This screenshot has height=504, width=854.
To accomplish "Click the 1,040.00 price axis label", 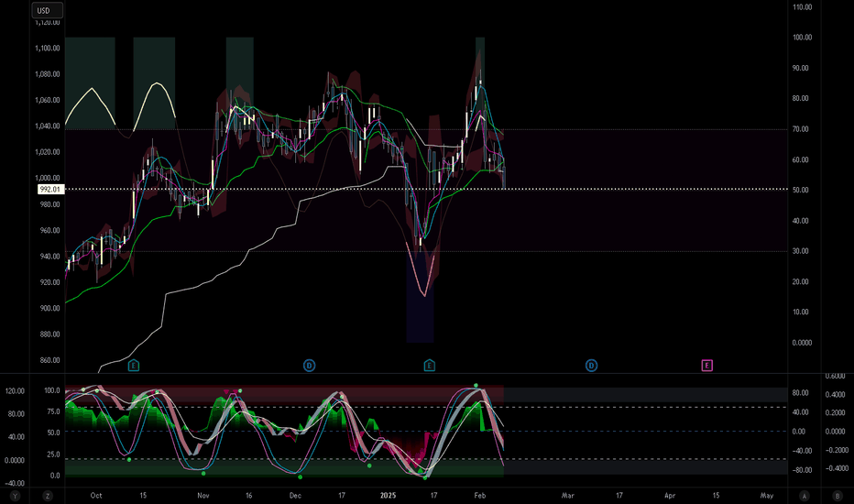I will click(48, 126).
